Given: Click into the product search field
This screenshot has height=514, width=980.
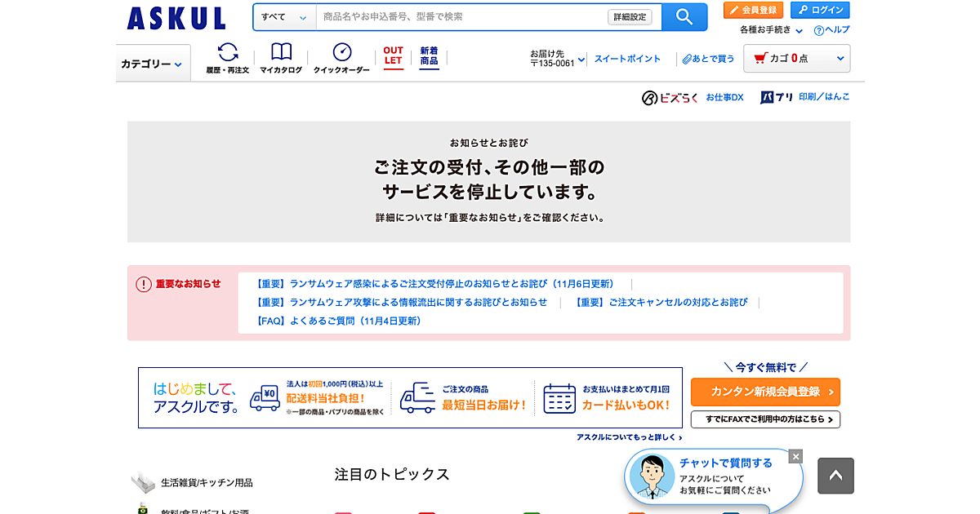Looking at the screenshot, I should (x=461, y=17).
